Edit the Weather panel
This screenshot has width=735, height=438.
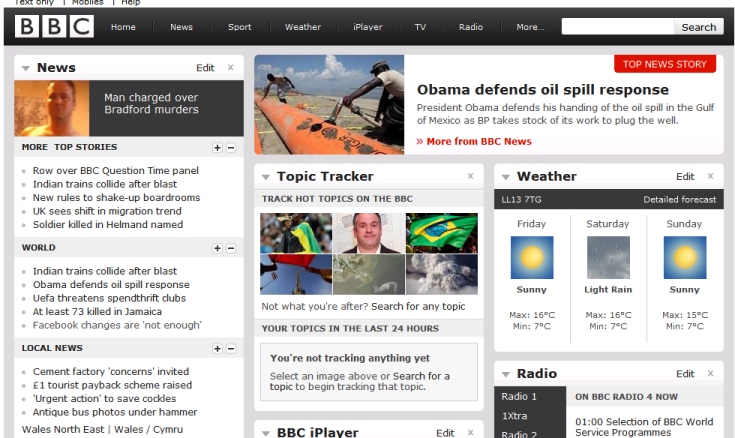(685, 177)
